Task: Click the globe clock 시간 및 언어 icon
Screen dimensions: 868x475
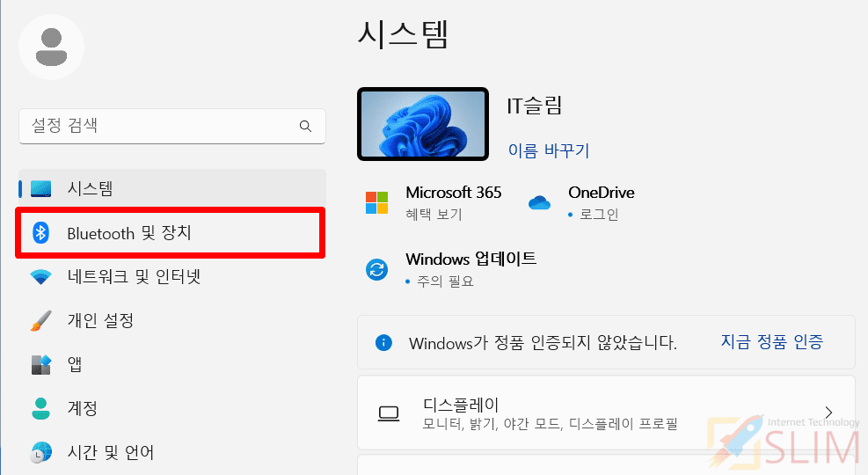Action: [x=41, y=452]
